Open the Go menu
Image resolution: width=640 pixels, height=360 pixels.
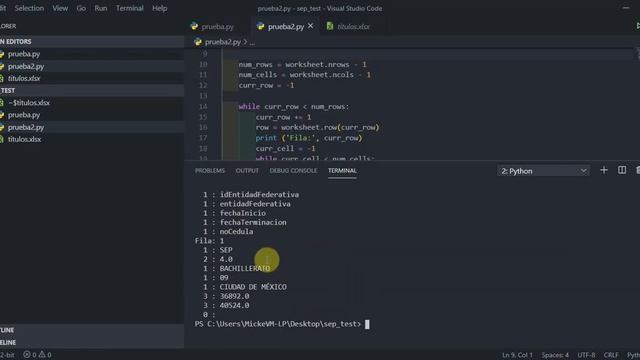(81, 8)
